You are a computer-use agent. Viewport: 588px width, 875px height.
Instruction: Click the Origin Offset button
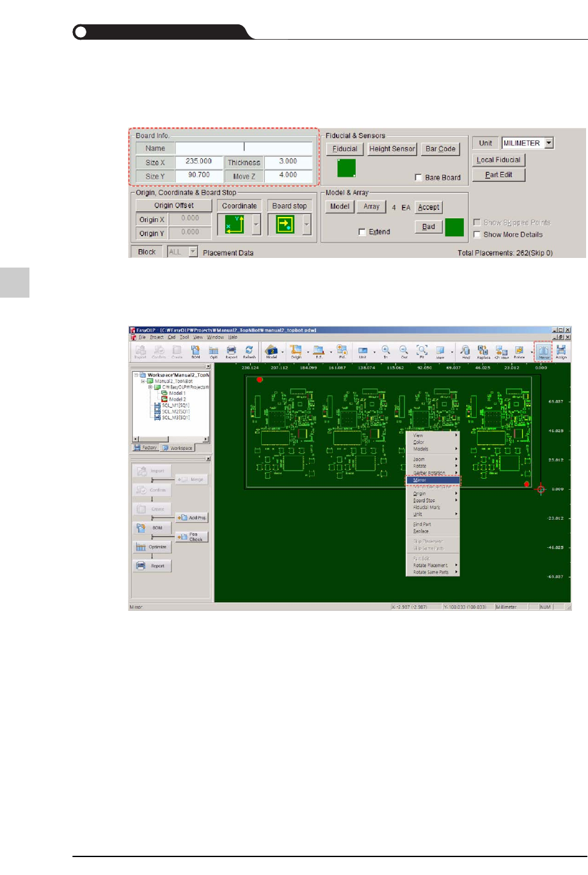click(174, 205)
